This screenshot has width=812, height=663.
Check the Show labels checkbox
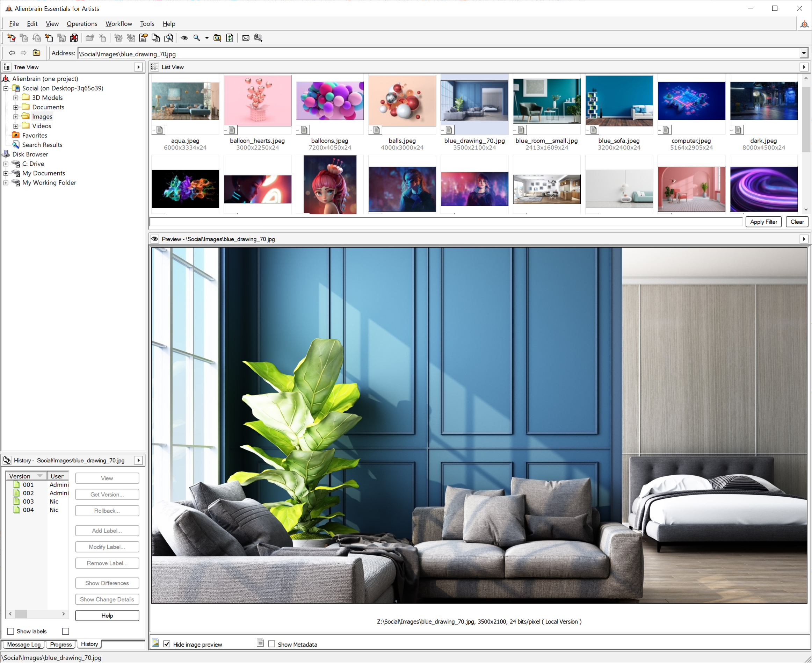(x=11, y=631)
